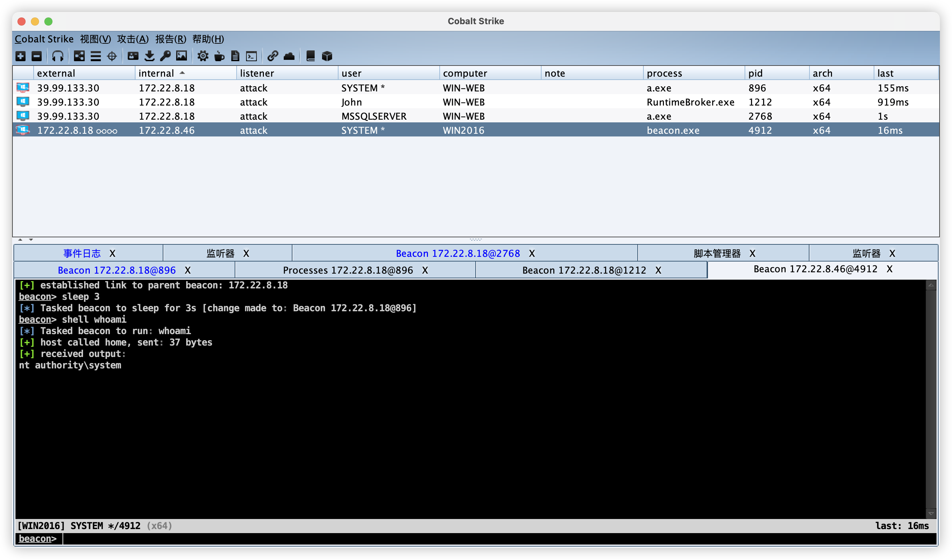This screenshot has width=952, height=560.
Task: Open screenshots via the picture icon
Action: [182, 56]
